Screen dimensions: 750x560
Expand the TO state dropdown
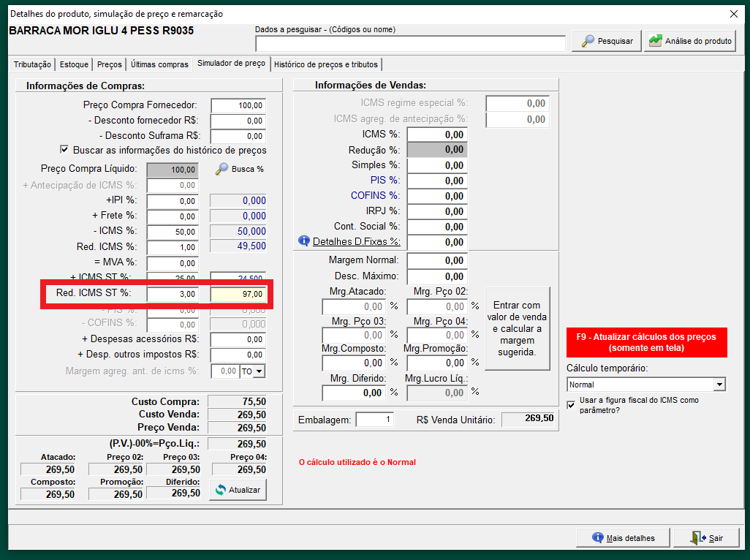coord(258,371)
